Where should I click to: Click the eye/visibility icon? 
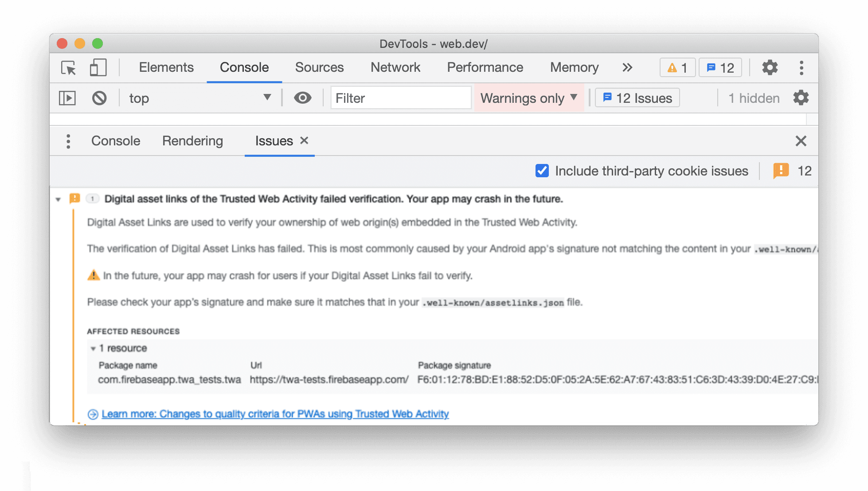[302, 97]
